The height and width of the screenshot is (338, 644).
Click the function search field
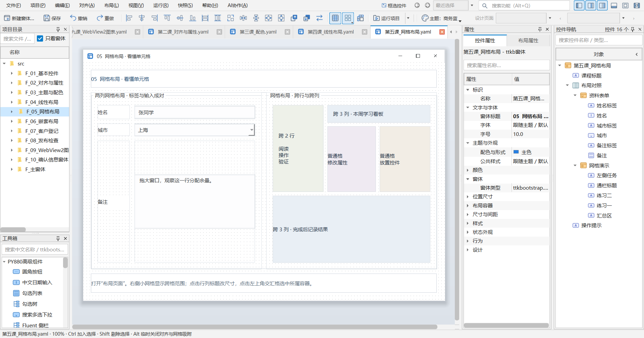point(524,5)
